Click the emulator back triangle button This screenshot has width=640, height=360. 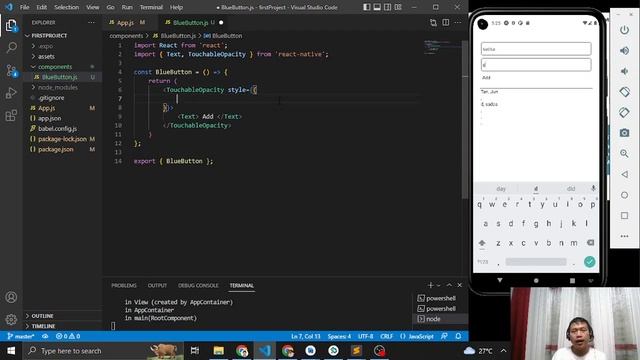pos(624,174)
